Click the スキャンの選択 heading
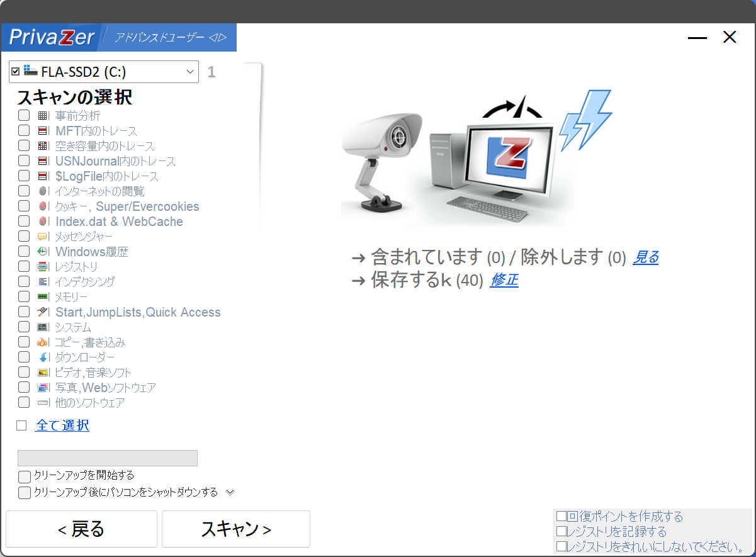This screenshot has height=557, width=756. point(74,97)
